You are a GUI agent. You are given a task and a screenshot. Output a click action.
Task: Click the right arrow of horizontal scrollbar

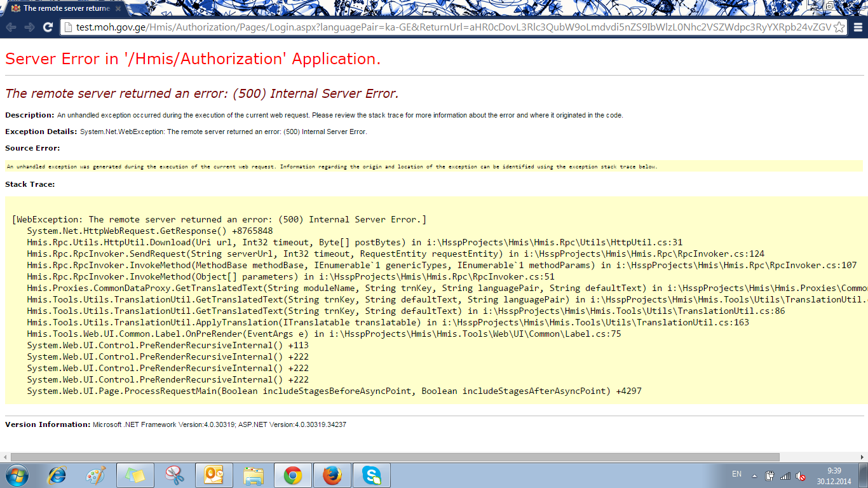pyautogui.click(x=863, y=457)
